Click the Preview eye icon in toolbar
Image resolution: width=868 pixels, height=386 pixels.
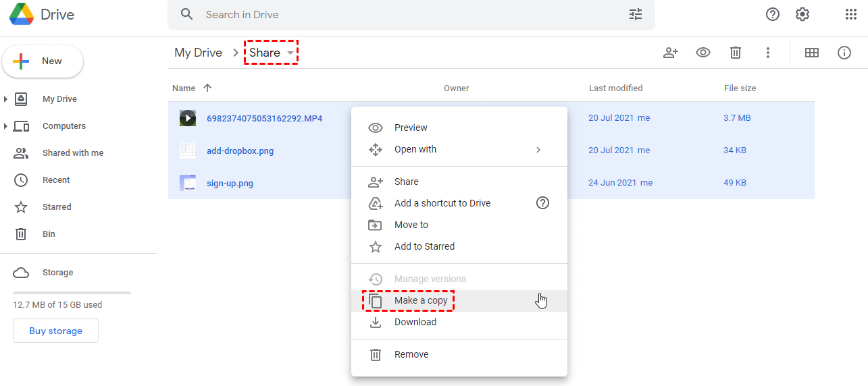tap(703, 53)
